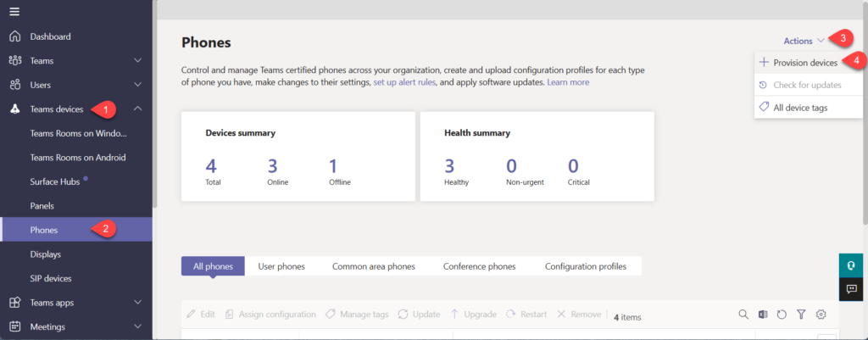
Task: Click Manage tags in the toolbar
Action: coord(357,314)
